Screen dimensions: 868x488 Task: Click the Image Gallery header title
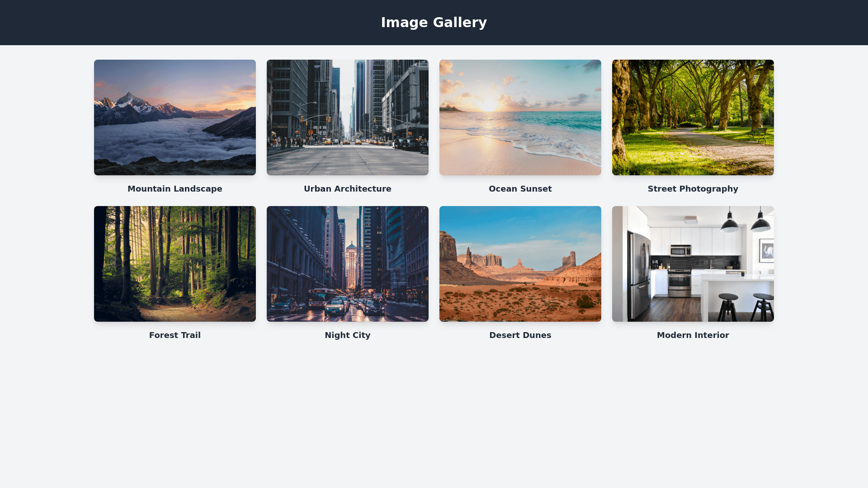[434, 23]
